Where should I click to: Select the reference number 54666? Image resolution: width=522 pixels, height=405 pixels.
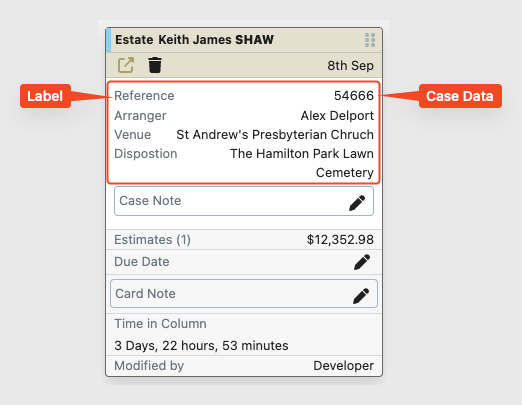click(x=354, y=96)
